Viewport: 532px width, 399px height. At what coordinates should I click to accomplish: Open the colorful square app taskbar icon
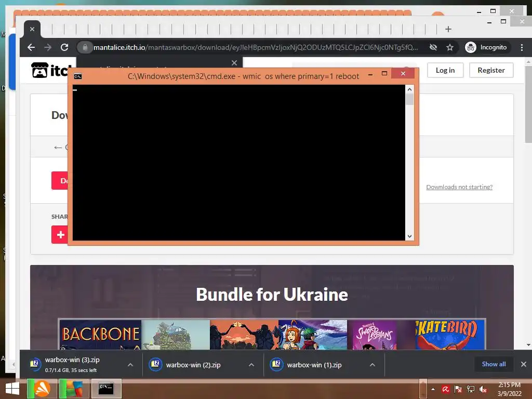click(x=74, y=389)
